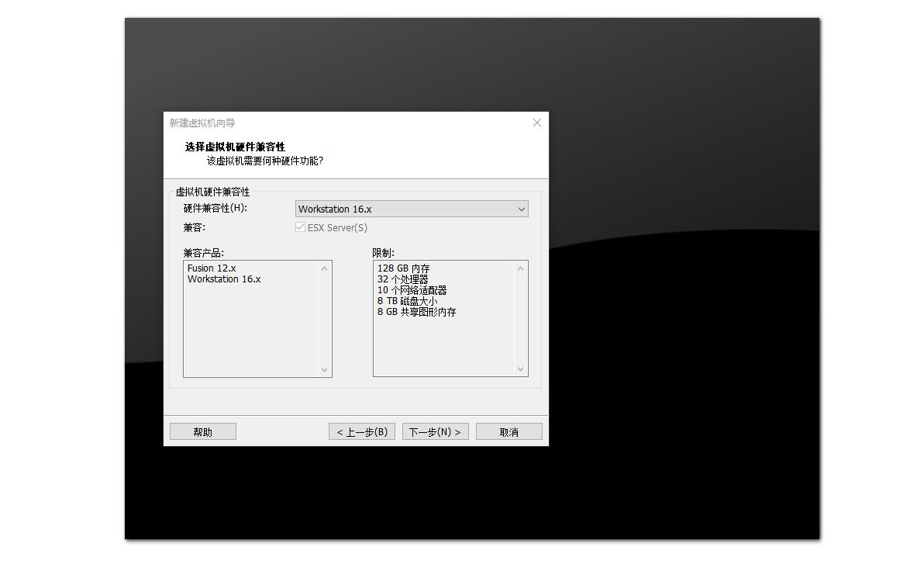The image size is (924, 571).
Task: Click the 取消 cancel button
Action: (509, 431)
